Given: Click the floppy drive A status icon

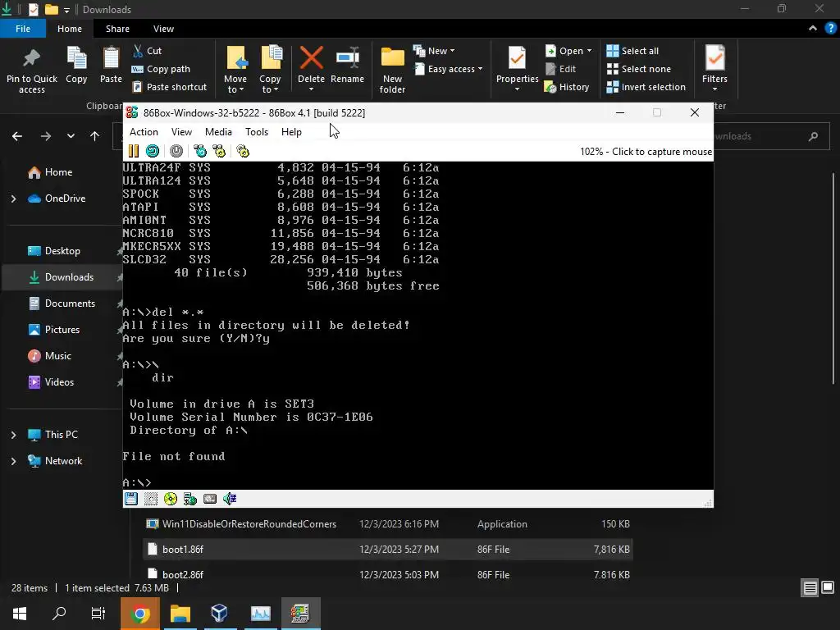Looking at the screenshot, I should click(131, 499).
